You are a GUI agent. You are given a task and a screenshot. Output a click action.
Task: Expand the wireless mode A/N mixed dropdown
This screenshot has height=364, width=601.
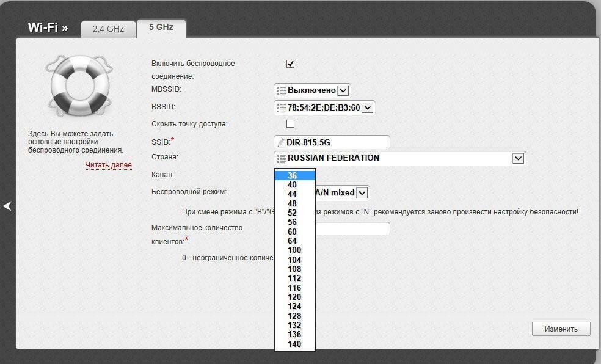click(362, 193)
